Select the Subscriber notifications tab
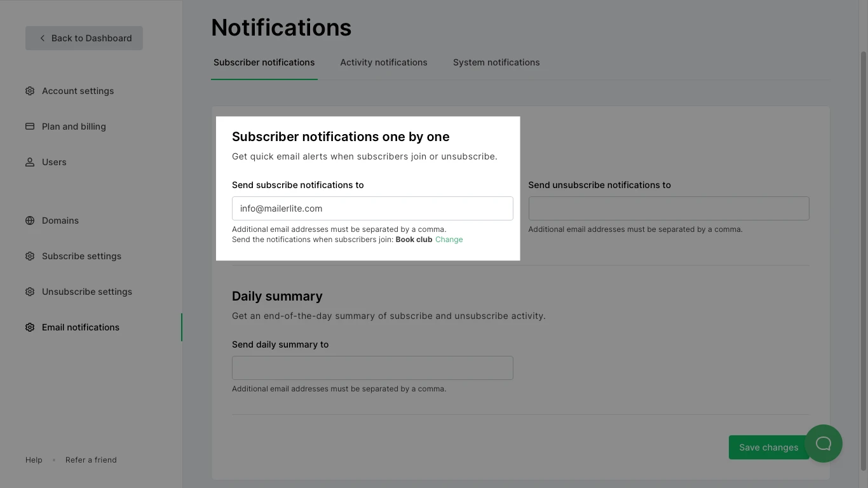Screen dimensions: 868x488 [264, 62]
